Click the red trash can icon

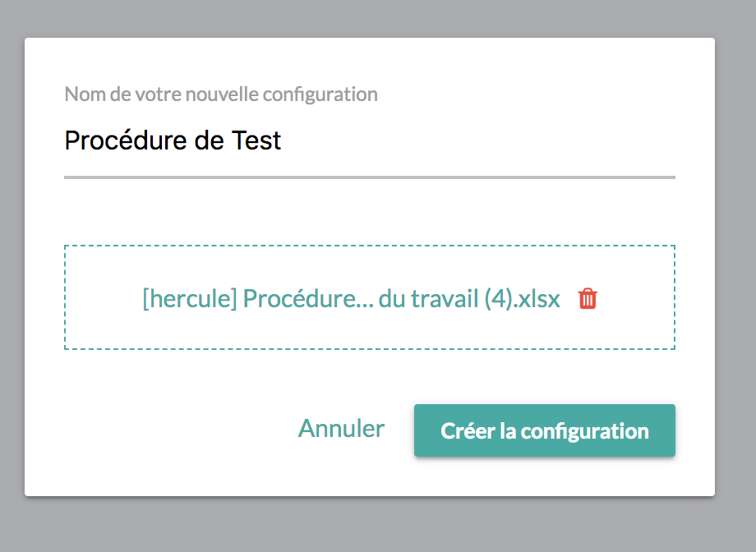pyautogui.click(x=588, y=299)
